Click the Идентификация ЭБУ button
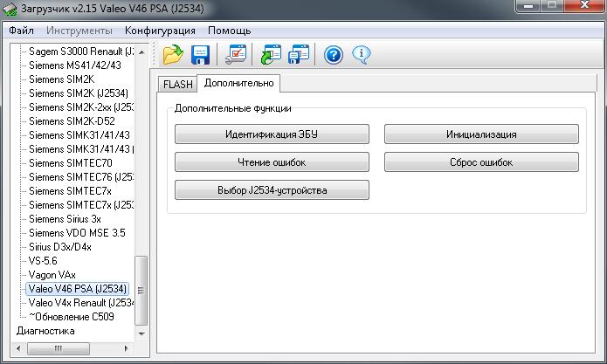This screenshot has height=364, width=607. [272, 134]
